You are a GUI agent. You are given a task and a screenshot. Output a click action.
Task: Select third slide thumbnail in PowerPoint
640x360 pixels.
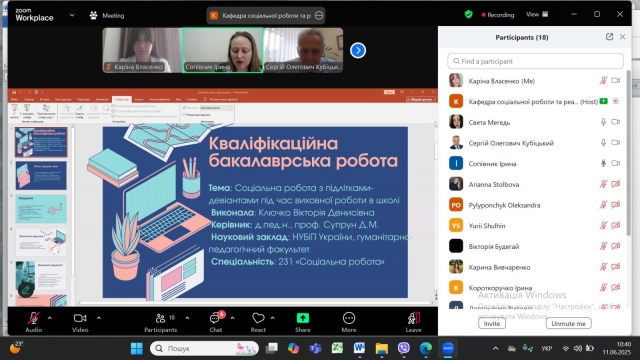(x=41, y=209)
